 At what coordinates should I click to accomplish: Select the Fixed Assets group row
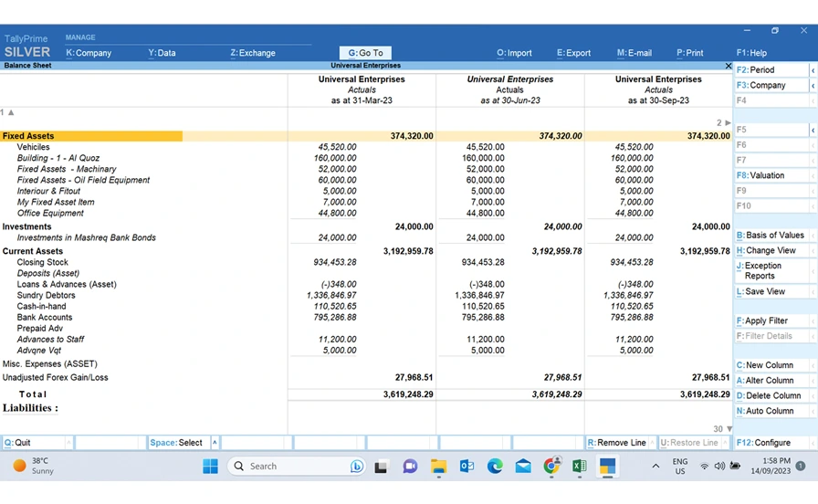point(365,136)
